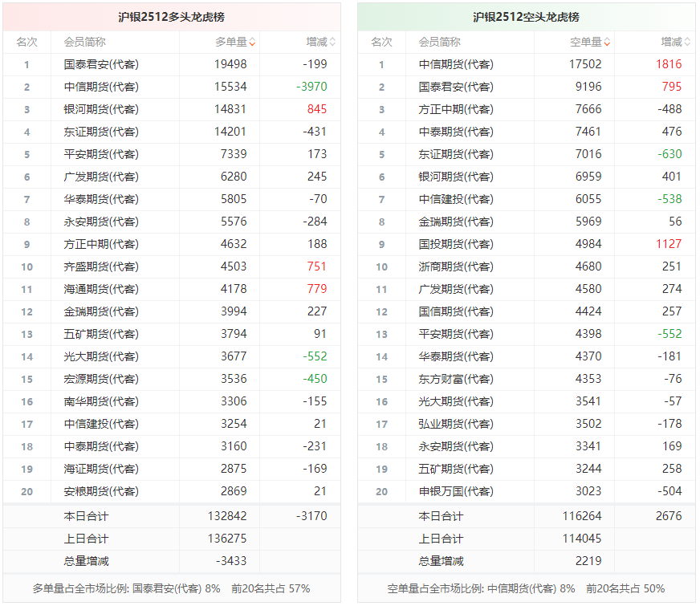Click green change value -538
The width and height of the screenshot is (700, 606).
click(x=669, y=199)
